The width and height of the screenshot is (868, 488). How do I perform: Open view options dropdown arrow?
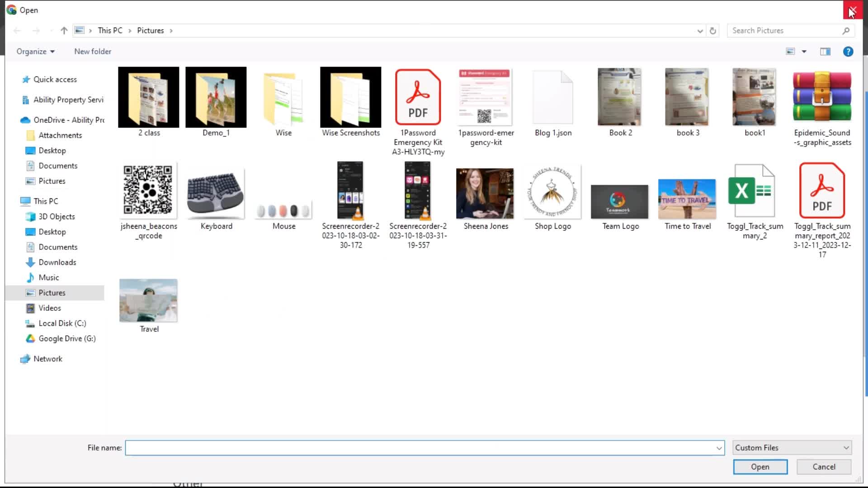(x=804, y=52)
